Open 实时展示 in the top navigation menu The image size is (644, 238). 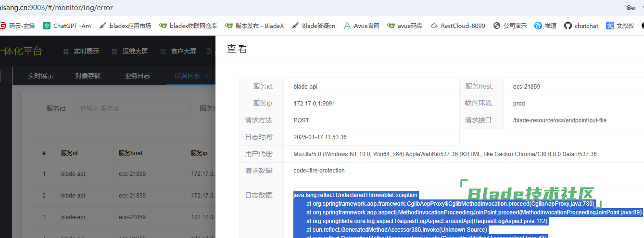[x=81, y=51]
